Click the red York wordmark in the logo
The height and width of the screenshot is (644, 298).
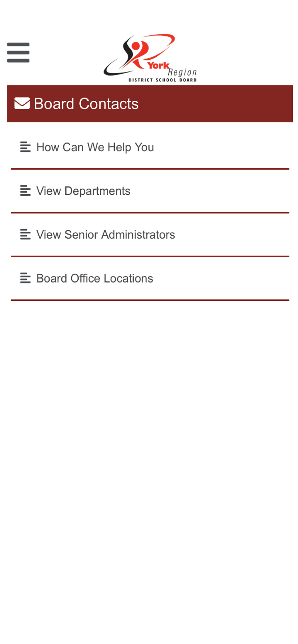158,65
